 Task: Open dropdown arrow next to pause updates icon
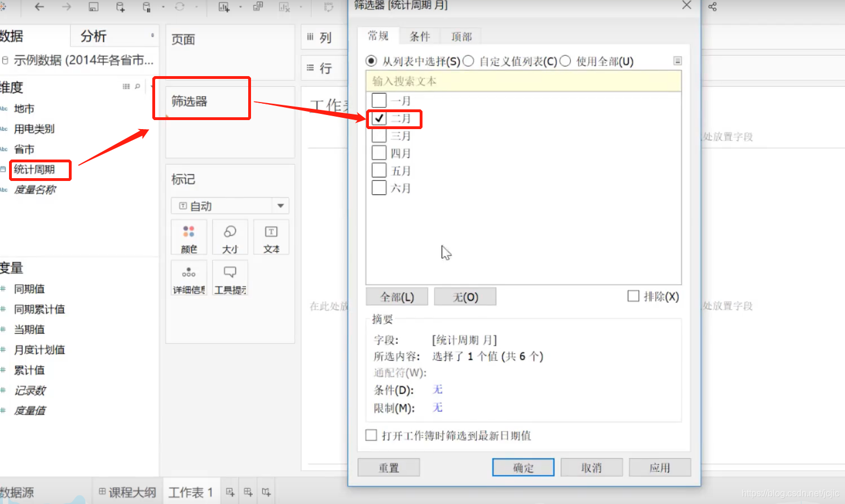pyautogui.click(x=163, y=7)
